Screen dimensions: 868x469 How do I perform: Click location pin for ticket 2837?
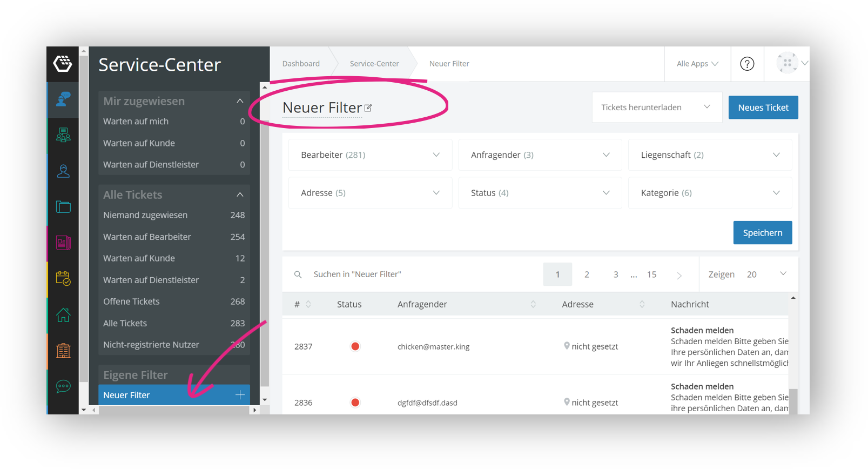tap(567, 346)
